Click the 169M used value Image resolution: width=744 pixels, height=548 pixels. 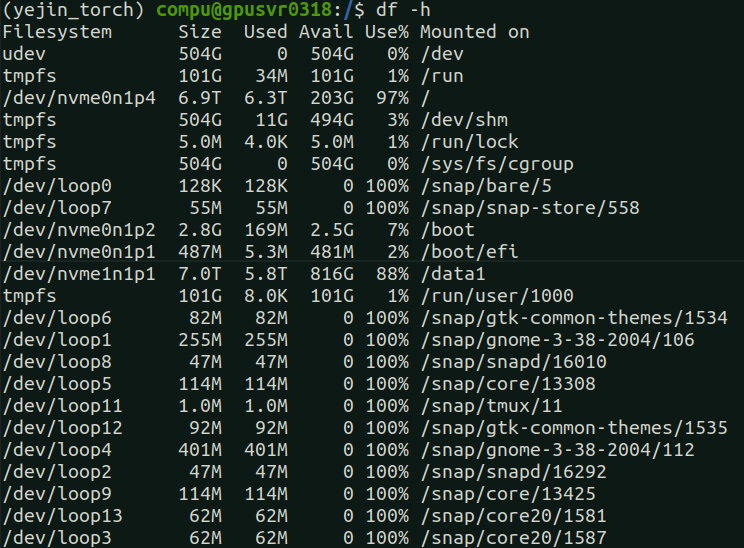pos(266,230)
